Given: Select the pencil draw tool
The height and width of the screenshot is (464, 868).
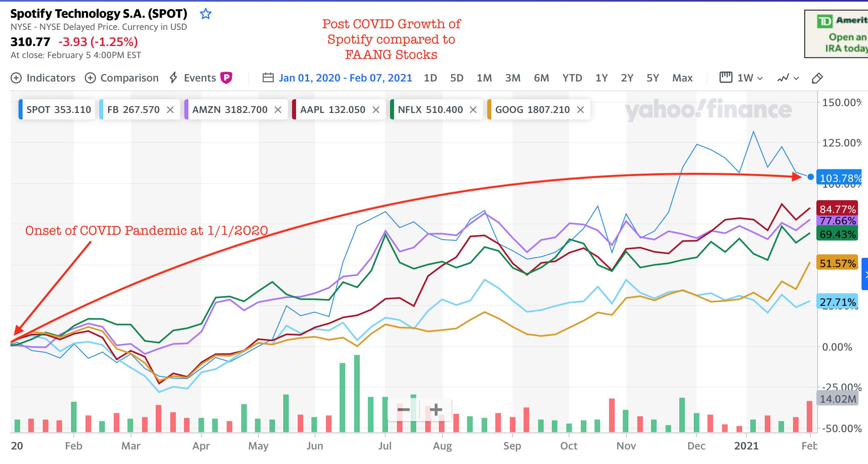Looking at the screenshot, I should 817,78.
